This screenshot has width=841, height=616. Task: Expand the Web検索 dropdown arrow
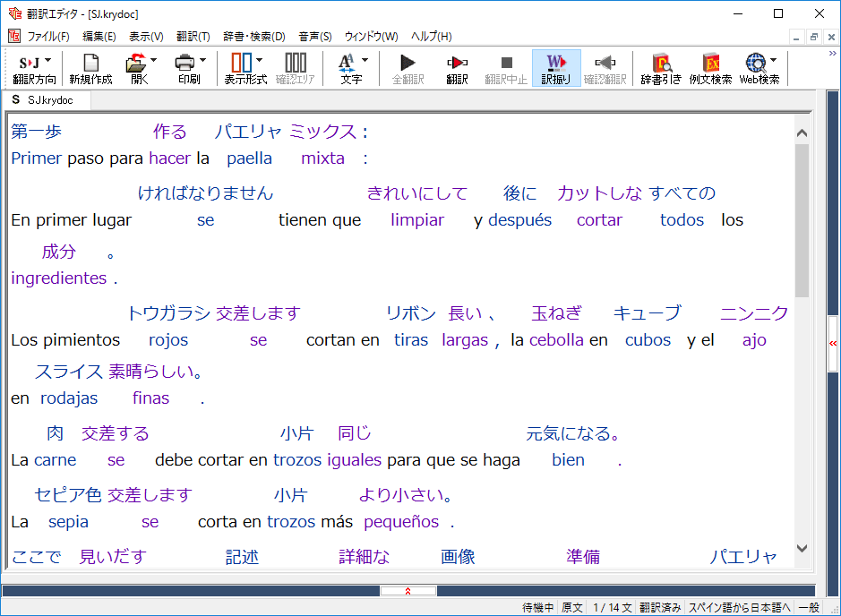pyautogui.click(x=774, y=60)
